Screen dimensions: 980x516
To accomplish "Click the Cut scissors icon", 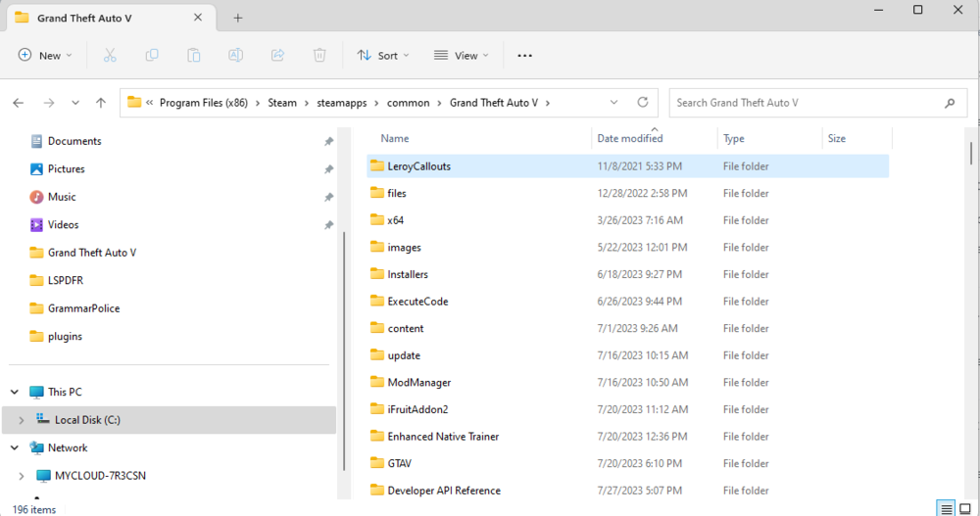I will coord(110,56).
